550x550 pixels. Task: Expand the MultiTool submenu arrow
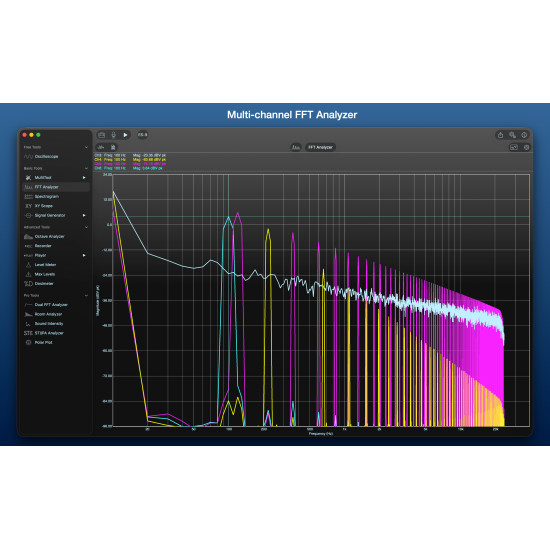[x=84, y=177]
